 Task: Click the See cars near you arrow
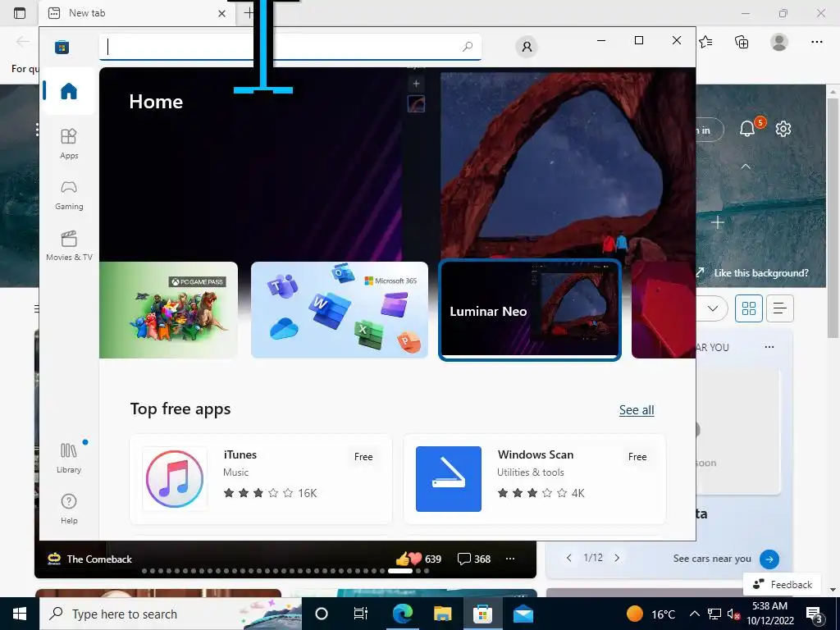tap(769, 559)
